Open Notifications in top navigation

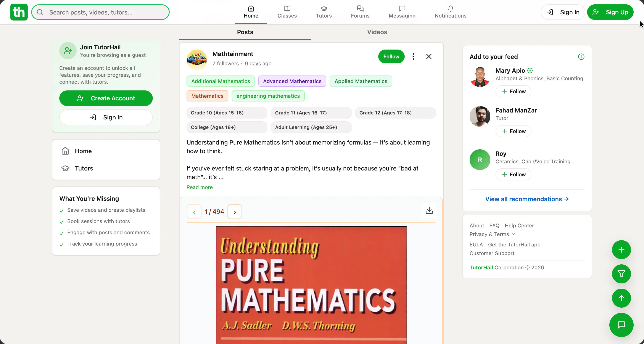[451, 12]
